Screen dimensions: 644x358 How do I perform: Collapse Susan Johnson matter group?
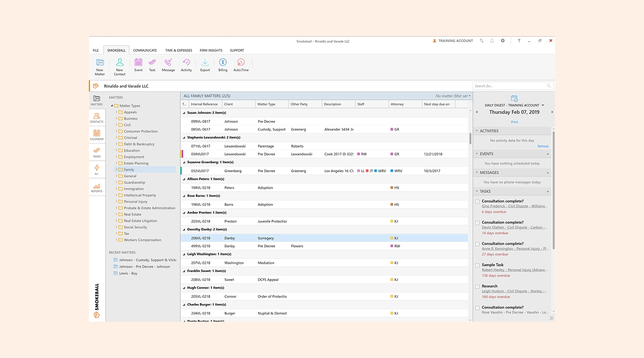click(184, 113)
